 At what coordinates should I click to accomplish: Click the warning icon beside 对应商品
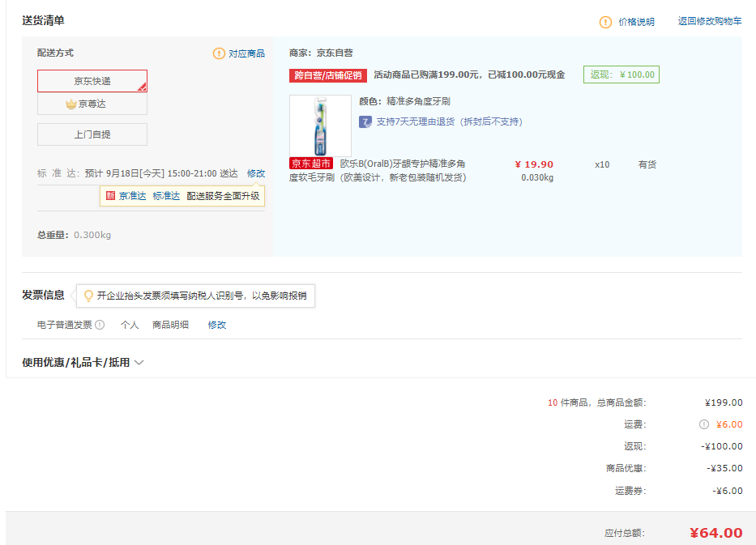click(x=219, y=53)
